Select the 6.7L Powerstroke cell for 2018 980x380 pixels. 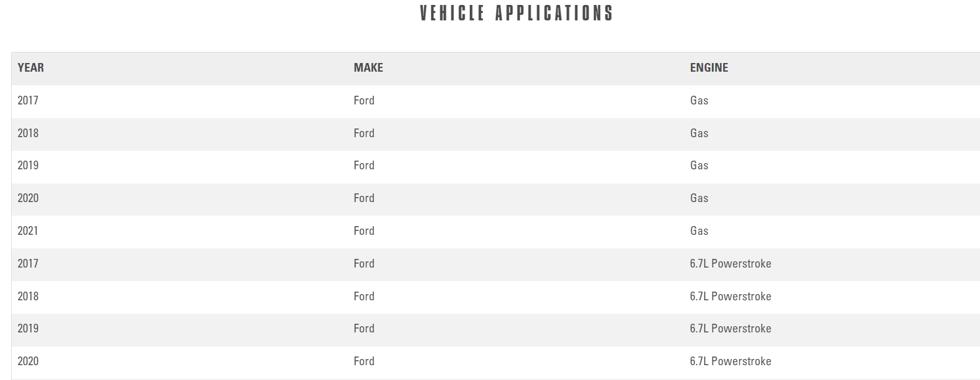click(x=731, y=297)
